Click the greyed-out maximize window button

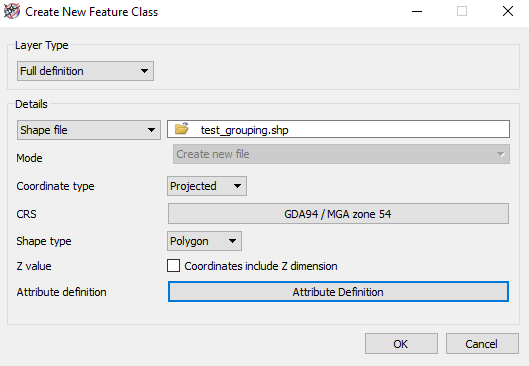click(x=462, y=11)
